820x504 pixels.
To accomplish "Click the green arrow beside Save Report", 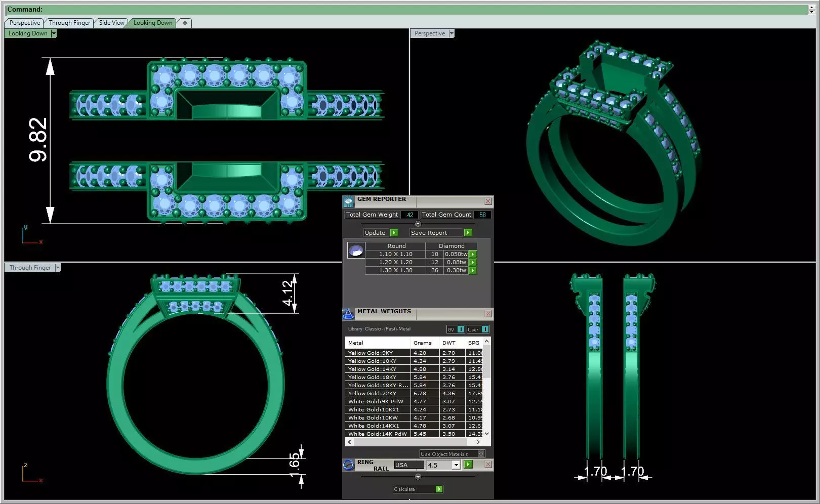I will coord(468,233).
